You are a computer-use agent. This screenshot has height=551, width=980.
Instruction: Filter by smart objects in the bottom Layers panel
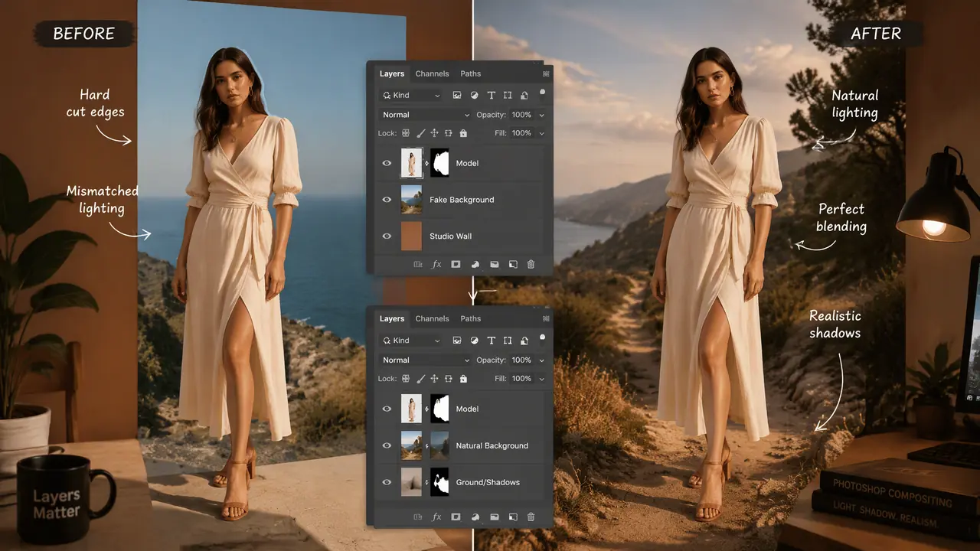524,341
